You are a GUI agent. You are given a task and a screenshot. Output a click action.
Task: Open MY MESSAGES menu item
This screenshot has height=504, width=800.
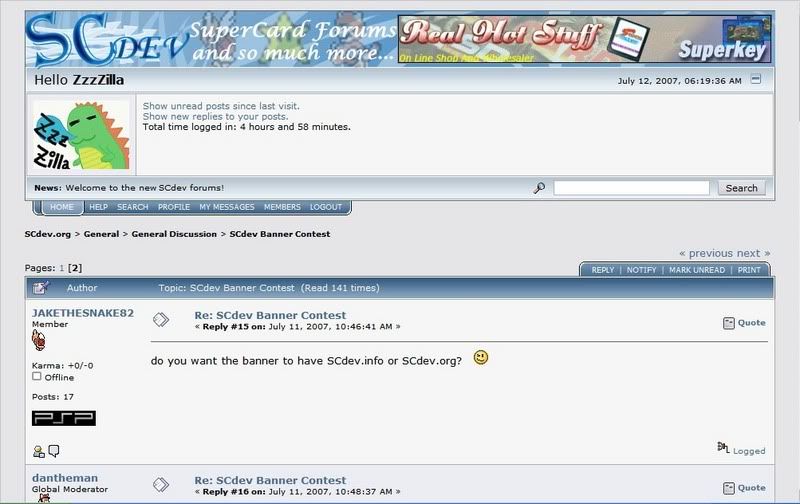(227, 207)
